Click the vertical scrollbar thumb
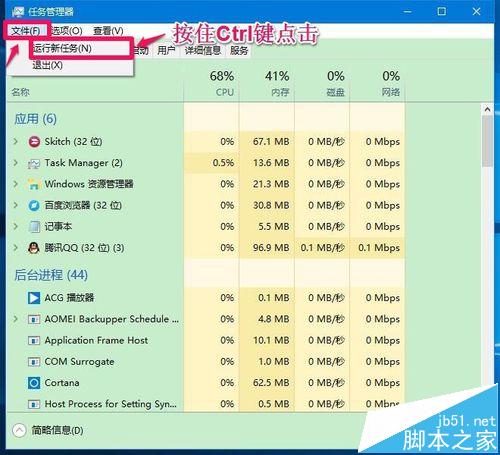Image resolution: width=500 pixels, height=455 pixels. (487, 141)
